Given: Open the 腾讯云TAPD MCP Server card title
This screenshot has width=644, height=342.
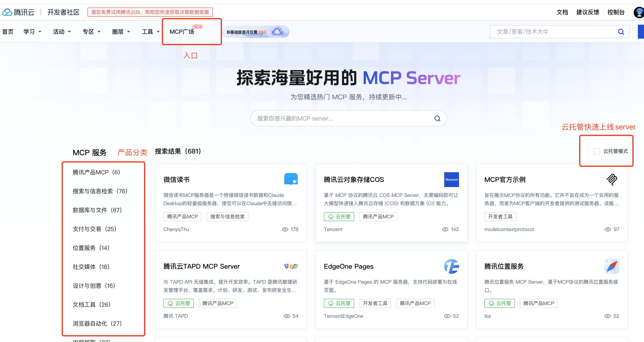Looking at the screenshot, I should [201, 266].
